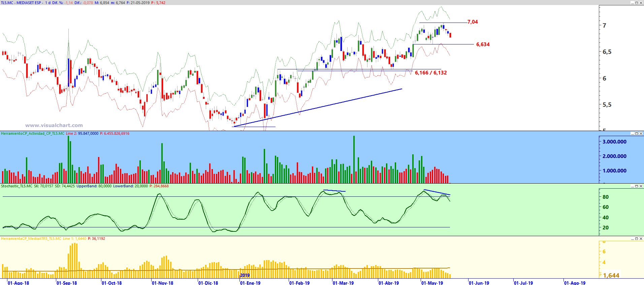644x285 pixels.
Task: Click the 'M: 6,854' maximum value
Action: pyautogui.click(x=102, y=3)
